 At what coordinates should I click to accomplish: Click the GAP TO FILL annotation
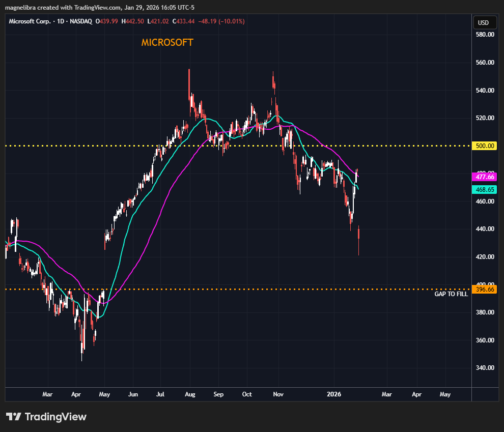click(x=451, y=294)
